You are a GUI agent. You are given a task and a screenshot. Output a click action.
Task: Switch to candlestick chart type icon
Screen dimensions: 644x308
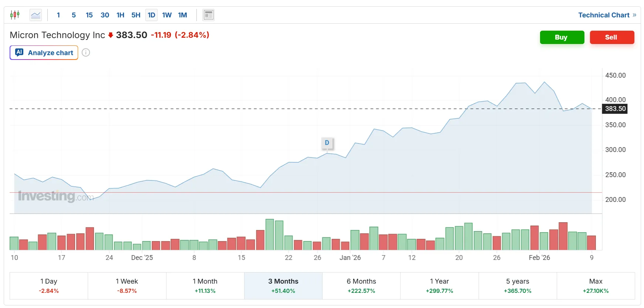pos(15,15)
